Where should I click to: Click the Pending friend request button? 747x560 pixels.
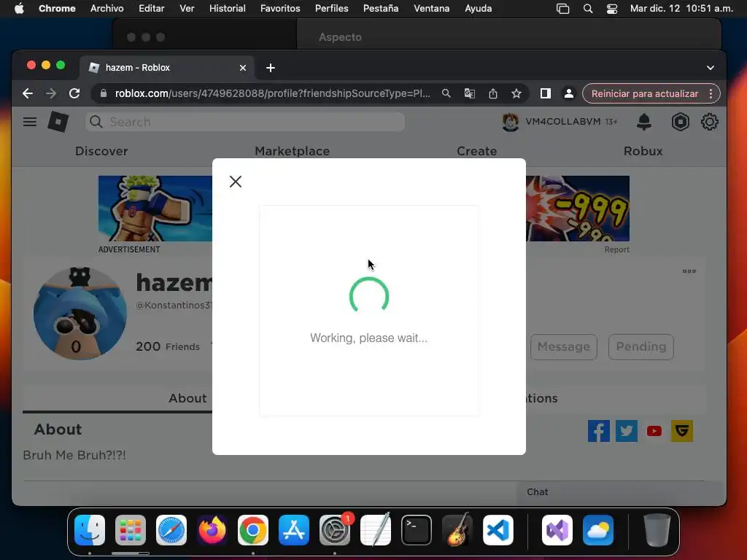click(x=640, y=346)
